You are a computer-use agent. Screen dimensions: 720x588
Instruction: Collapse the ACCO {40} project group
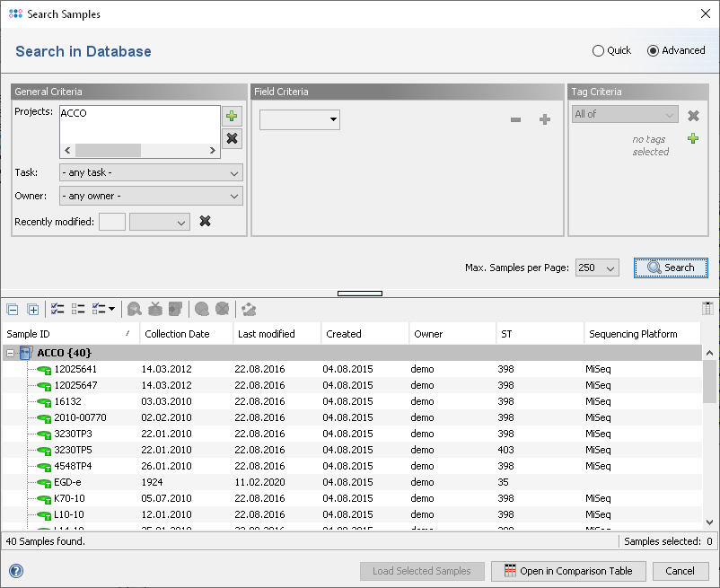(x=11, y=353)
